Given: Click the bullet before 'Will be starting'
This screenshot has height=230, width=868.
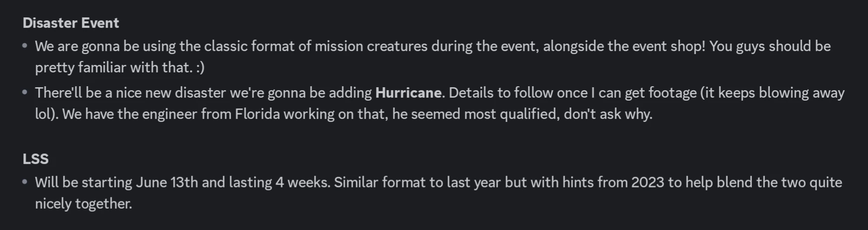Looking at the screenshot, I should 25,182.
